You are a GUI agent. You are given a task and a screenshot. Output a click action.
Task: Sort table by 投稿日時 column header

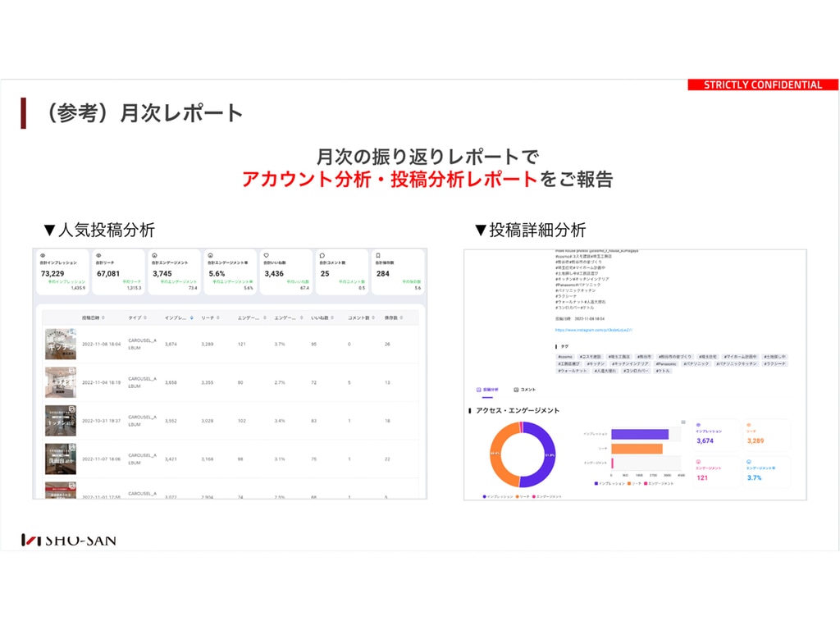pyautogui.click(x=90, y=317)
